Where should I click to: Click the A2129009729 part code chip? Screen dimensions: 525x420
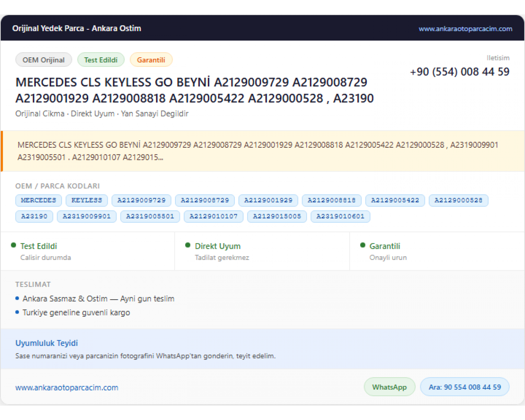(141, 200)
